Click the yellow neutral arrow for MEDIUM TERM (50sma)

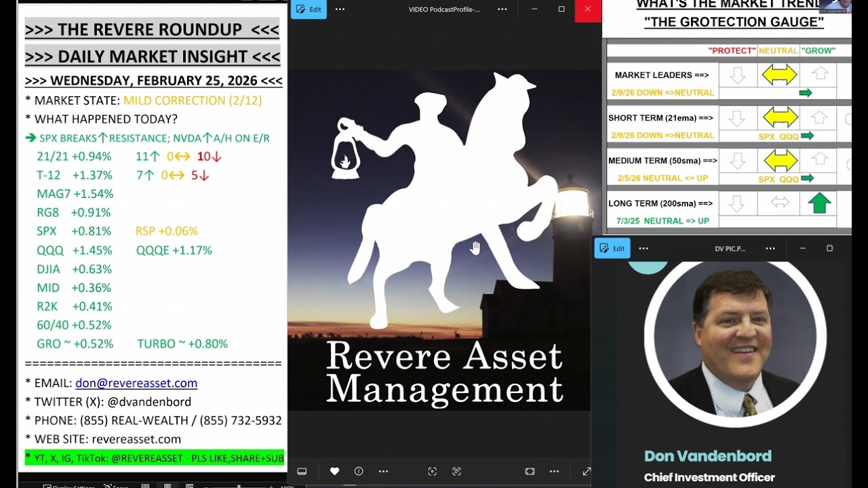(781, 161)
